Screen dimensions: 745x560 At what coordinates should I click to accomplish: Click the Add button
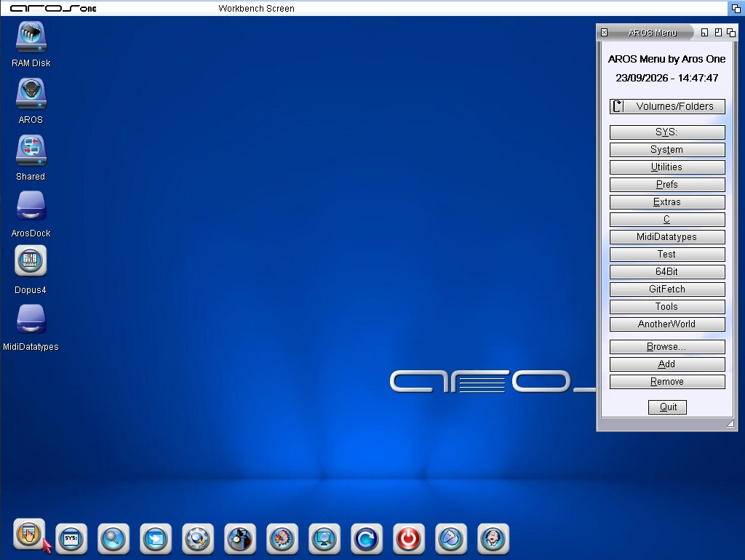pos(667,364)
